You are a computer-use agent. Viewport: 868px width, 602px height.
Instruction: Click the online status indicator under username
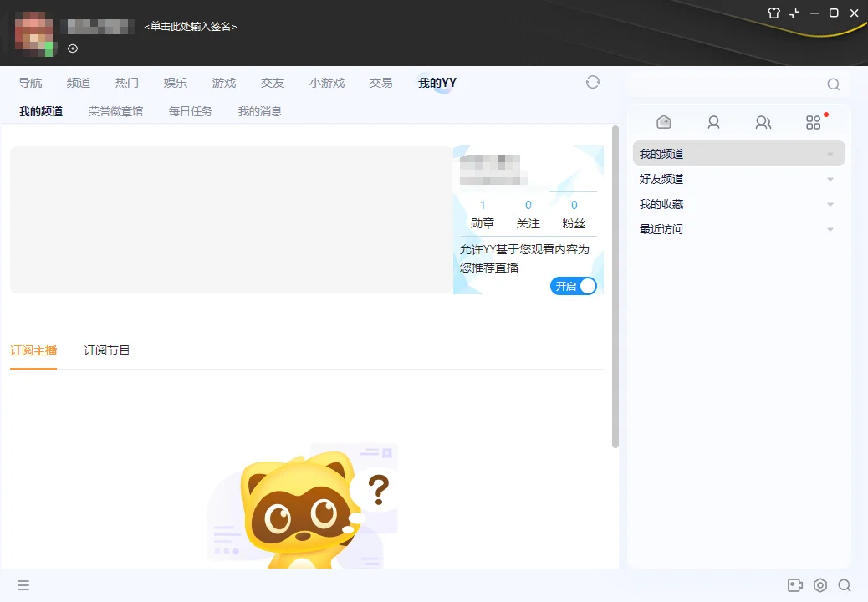[73, 48]
